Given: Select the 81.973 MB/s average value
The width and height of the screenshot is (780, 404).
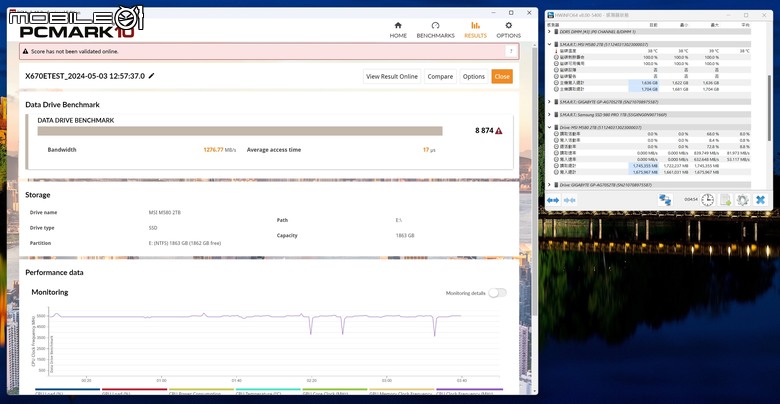Looking at the screenshot, I should (739, 153).
